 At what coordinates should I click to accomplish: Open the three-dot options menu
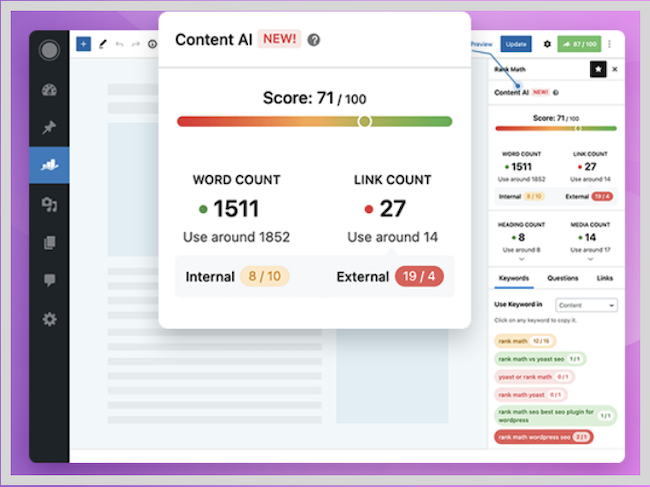[x=609, y=44]
